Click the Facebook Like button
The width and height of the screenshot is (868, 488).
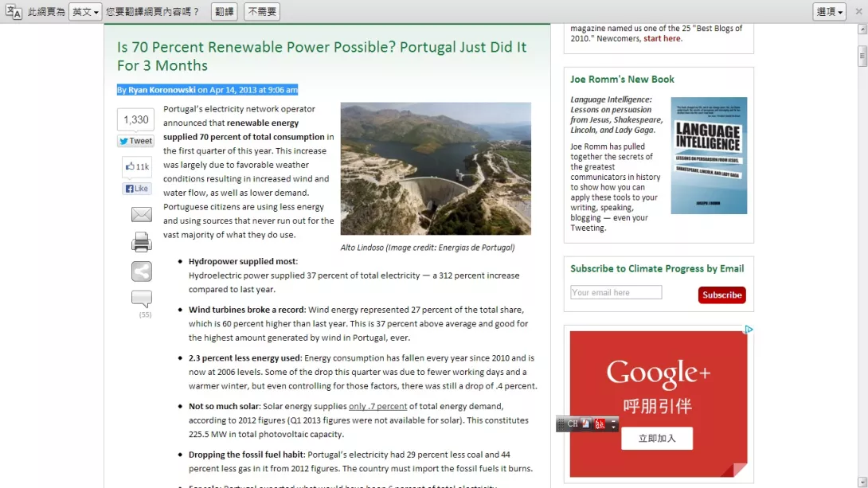(137, 189)
